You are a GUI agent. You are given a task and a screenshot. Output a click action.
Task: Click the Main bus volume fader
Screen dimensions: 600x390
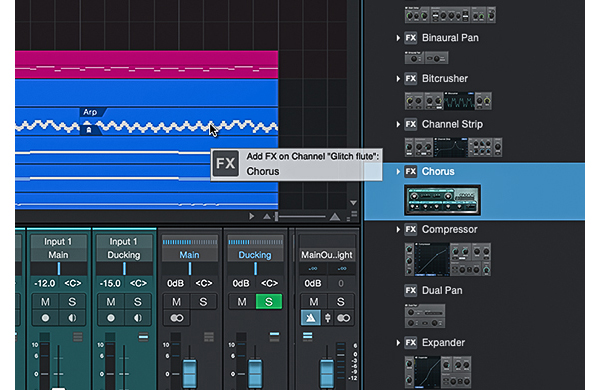(189, 373)
